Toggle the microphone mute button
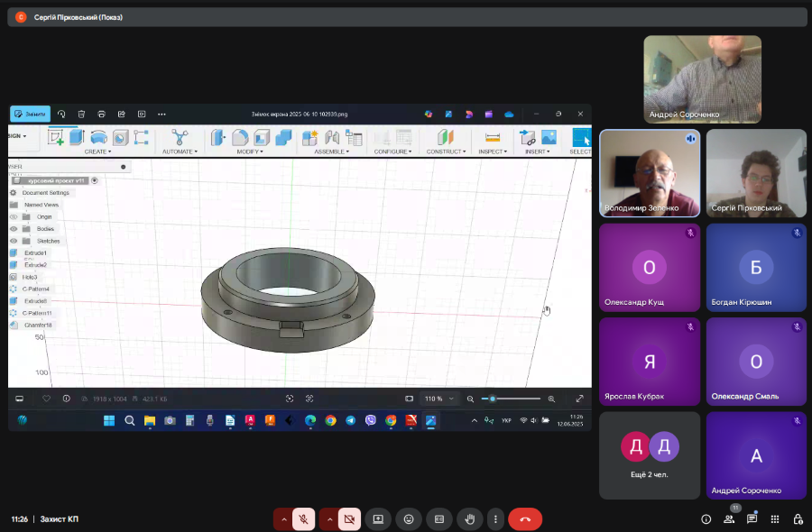This screenshot has width=812, height=532. [x=304, y=518]
